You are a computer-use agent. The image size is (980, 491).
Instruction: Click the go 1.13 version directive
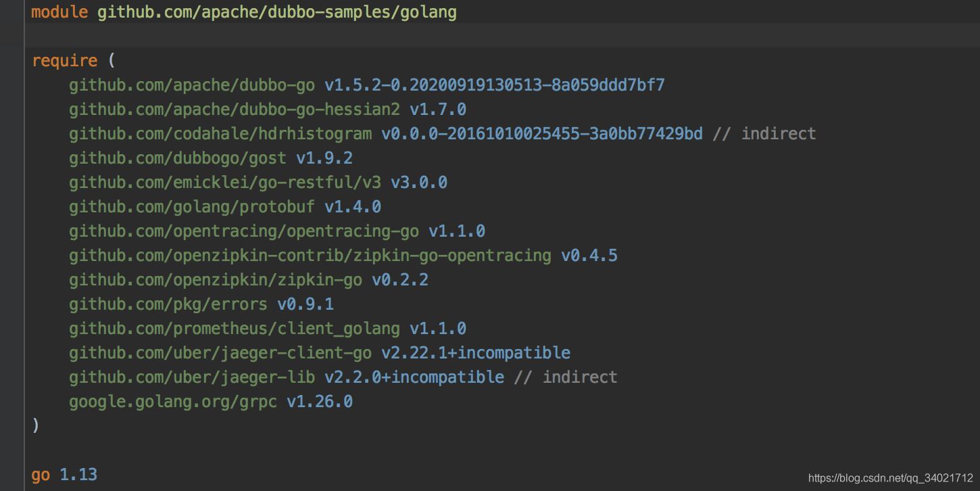click(64, 475)
